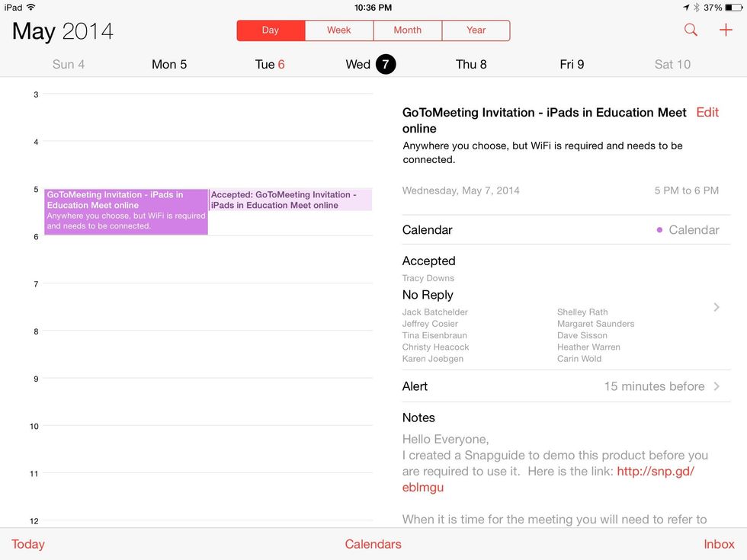Jump to Today using the bottom left button
The height and width of the screenshot is (560, 747).
pyautogui.click(x=28, y=544)
